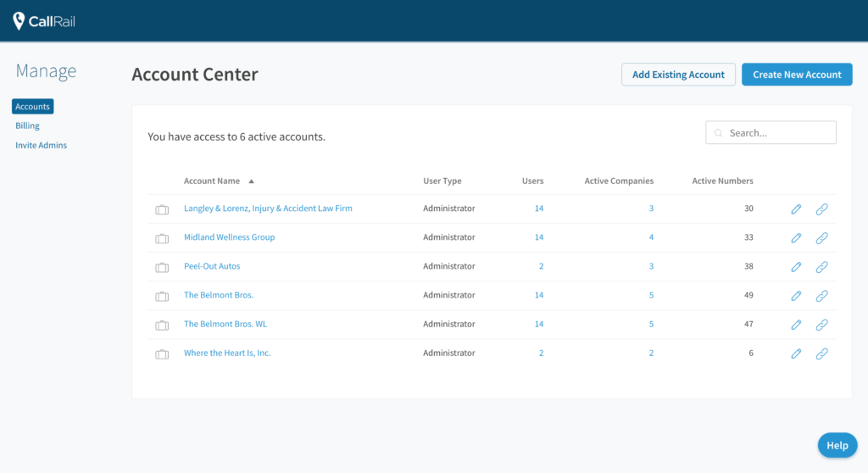Image resolution: width=868 pixels, height=473 pixels.
Task: Click active companies 5 for The Belmont Bros.
Action: pyautogui.click(x=651, y=295)
